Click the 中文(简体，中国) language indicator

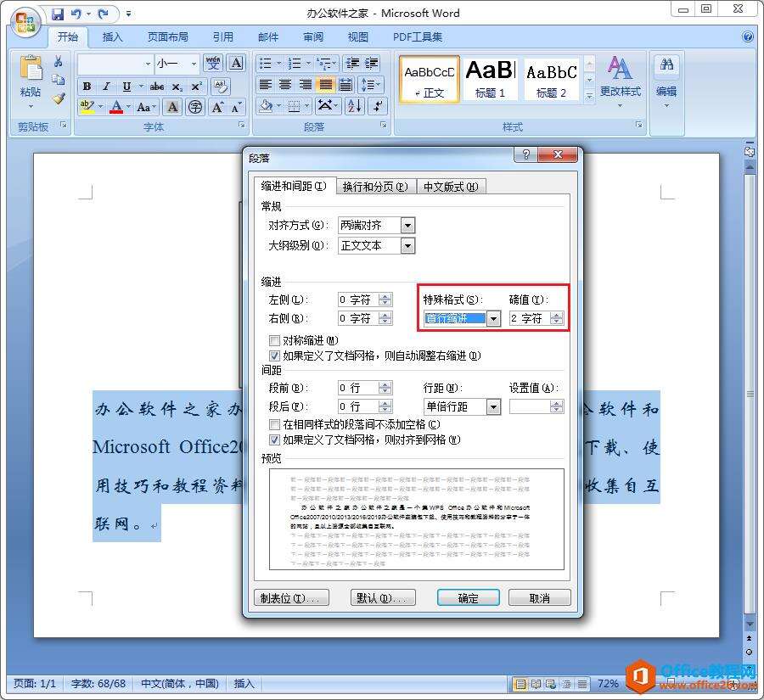point(180,684)
